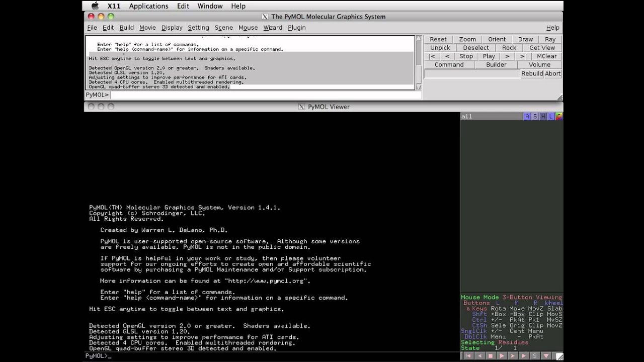Viewport: 644px width, 362px height.
Task: Click viewer rewind-to-start icon
Action: click(468, 356)
